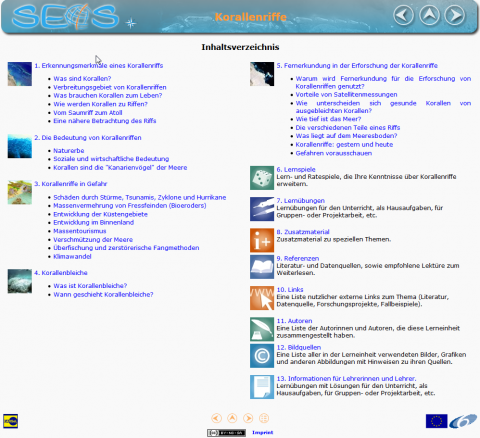Viewport: 480px width, 438px height.
Task: Click the dice icon for Lernspiele
Action: pyautogui.click(x=262, y=178)
